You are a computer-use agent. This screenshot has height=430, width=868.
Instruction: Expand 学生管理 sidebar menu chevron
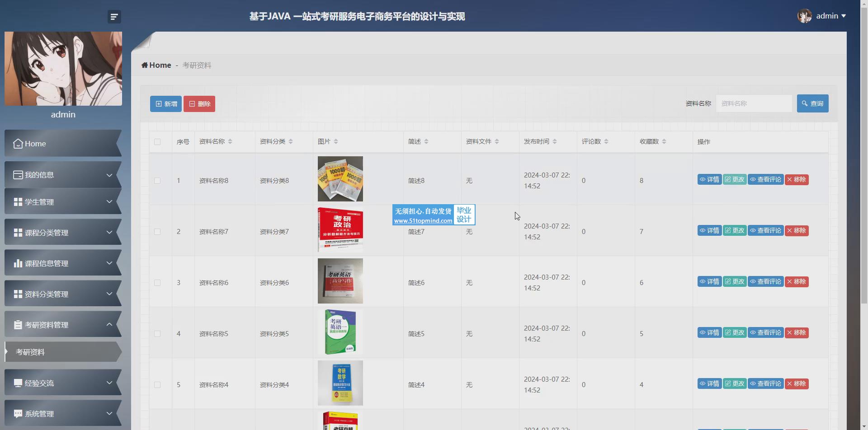click(x=109, y=202)
